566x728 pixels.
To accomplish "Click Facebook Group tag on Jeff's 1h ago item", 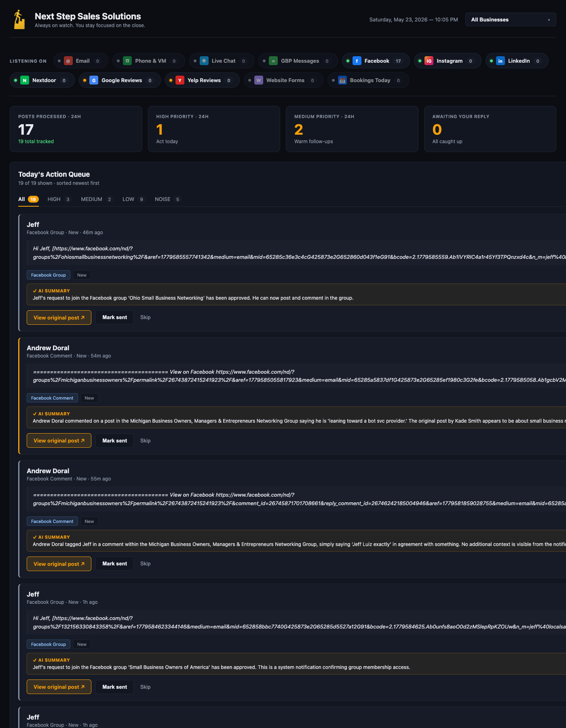I will coord(49,644).
